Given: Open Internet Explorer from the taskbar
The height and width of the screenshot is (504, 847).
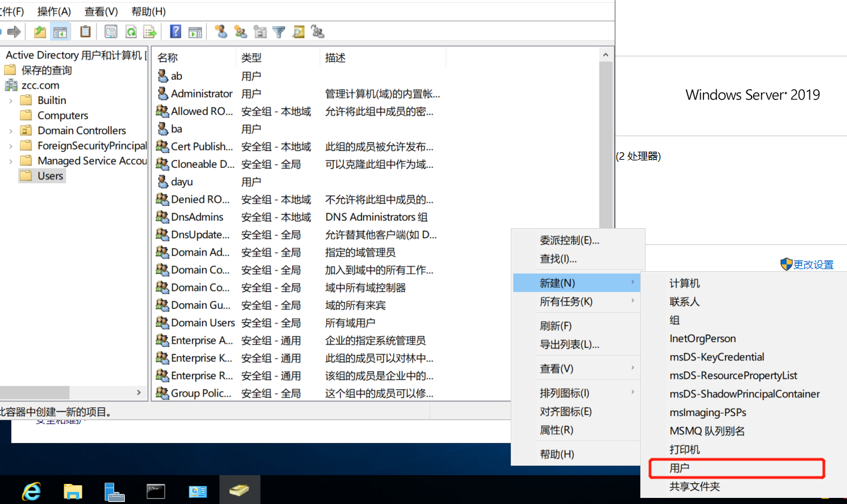Looking at the screenshot, I should tap(31, 491).
